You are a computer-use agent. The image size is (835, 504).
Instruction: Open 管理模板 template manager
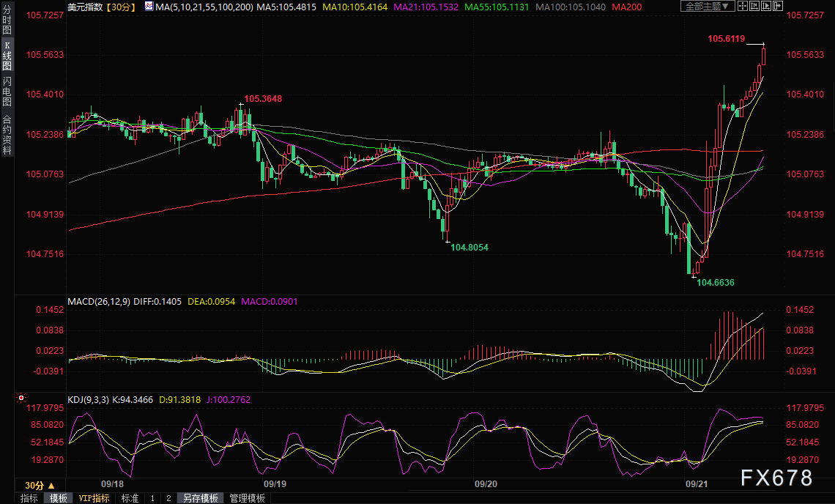point(248,498)
